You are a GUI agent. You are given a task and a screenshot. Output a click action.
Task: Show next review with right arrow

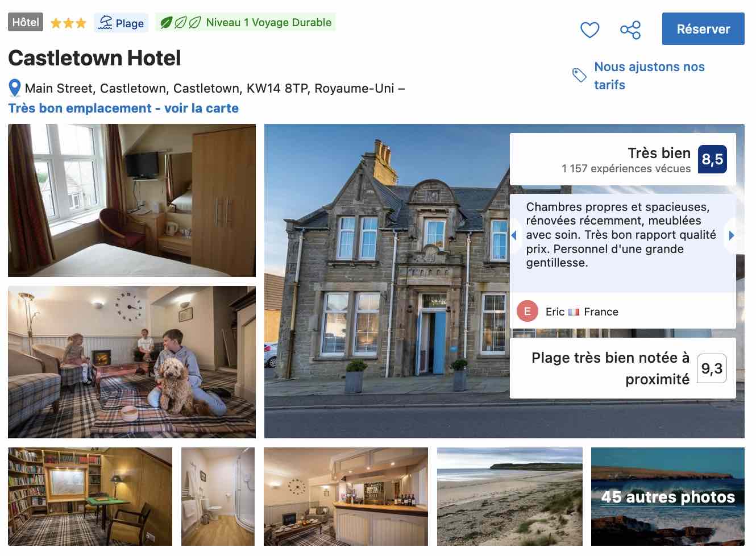pos(731,235)
